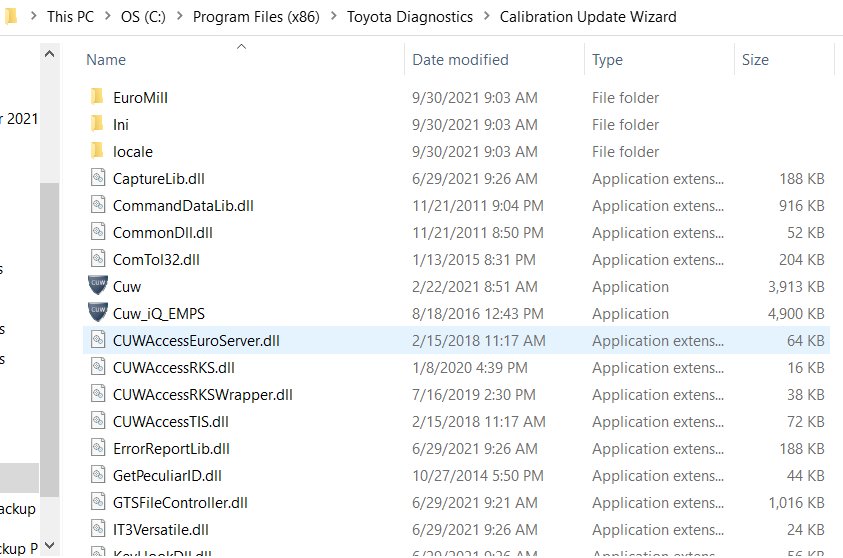Image resolution: width=843 pixels, height=558 pixels.
Task: Sort by Date modified column header
Action: (x=460, y=60)
